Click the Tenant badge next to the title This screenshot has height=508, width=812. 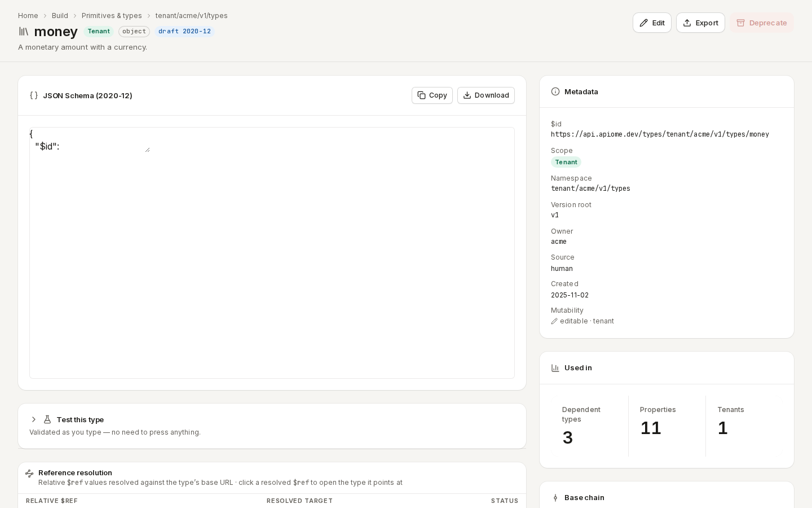coord(99,32)
